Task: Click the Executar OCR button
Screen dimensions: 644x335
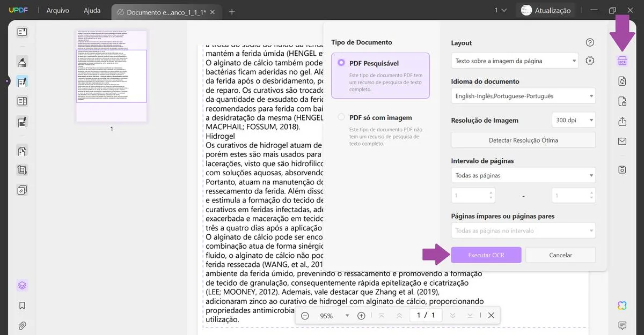Action: 486,255
